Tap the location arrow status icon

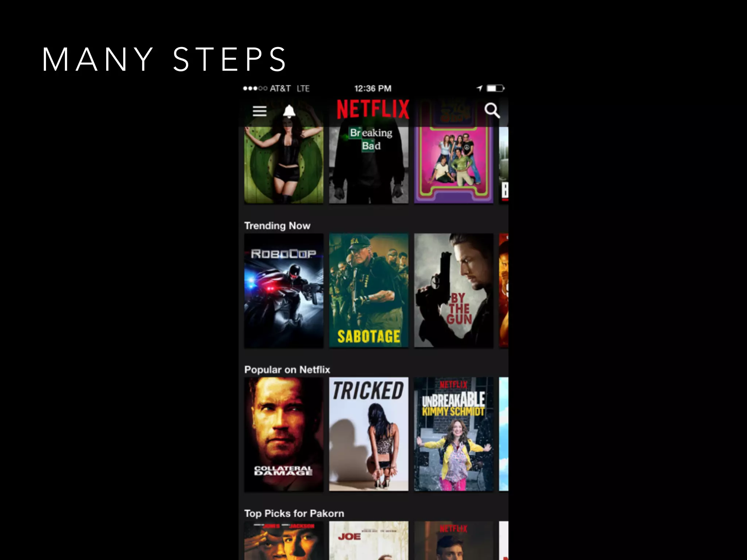click(x=480, y=88)
